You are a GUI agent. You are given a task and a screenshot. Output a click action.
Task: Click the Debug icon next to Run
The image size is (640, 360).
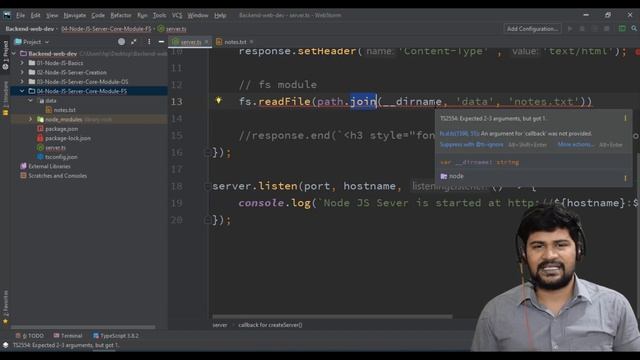click(x=582, y=29)
